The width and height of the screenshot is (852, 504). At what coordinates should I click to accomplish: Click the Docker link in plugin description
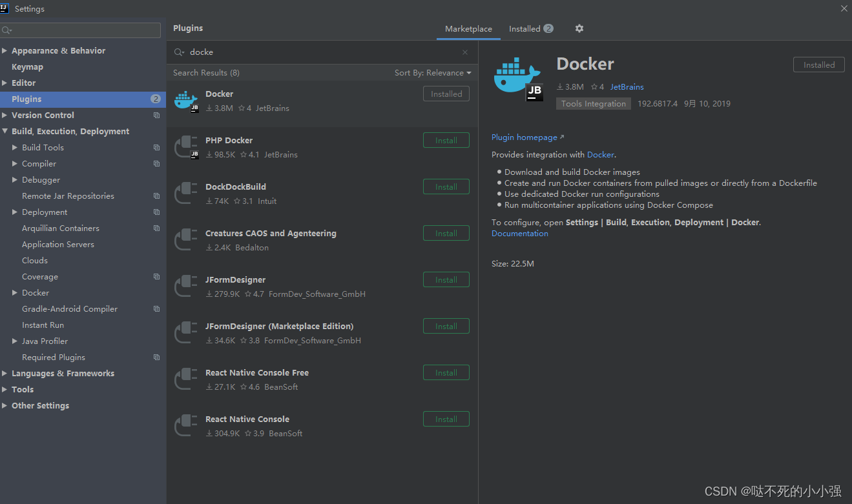coord(600,155)
